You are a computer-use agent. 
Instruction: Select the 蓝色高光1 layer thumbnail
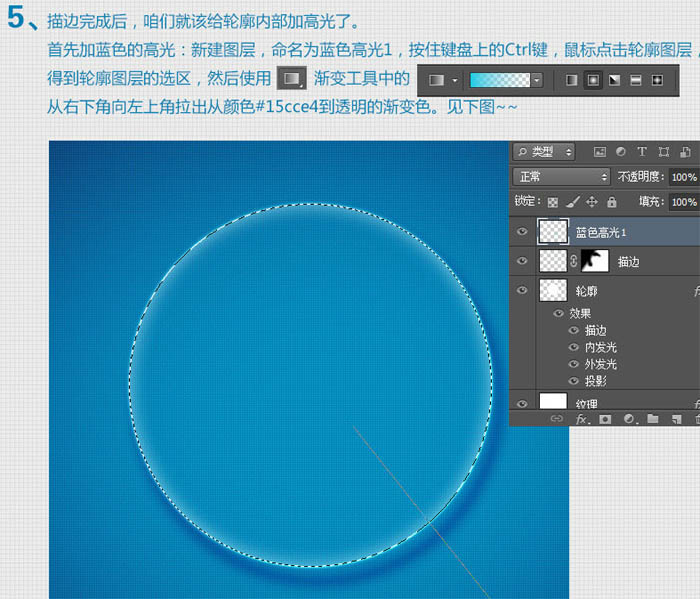coord(553,232)
